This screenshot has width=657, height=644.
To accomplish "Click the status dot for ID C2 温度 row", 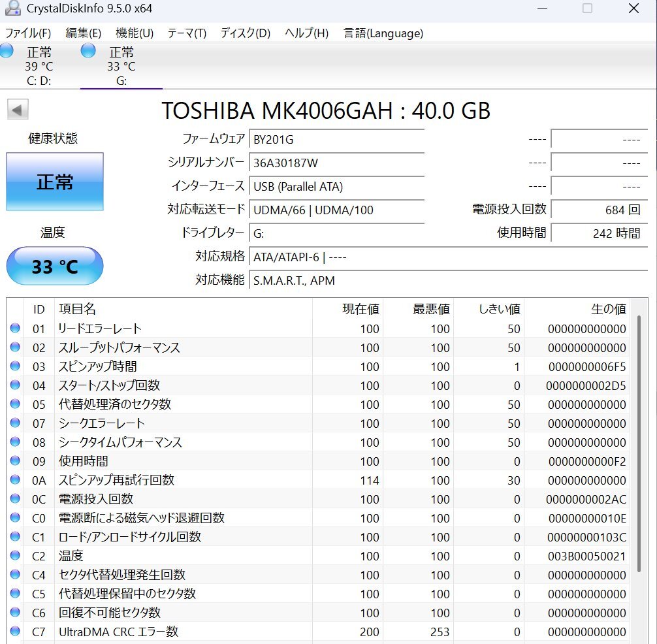I will coord(15,555).
